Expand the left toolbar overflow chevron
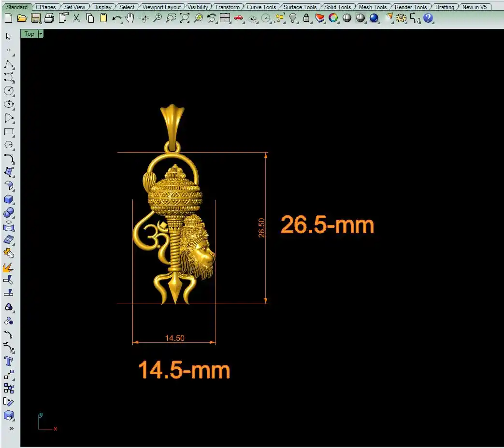Viewport: 504px width, 448px height. click(x=11, y=428)
